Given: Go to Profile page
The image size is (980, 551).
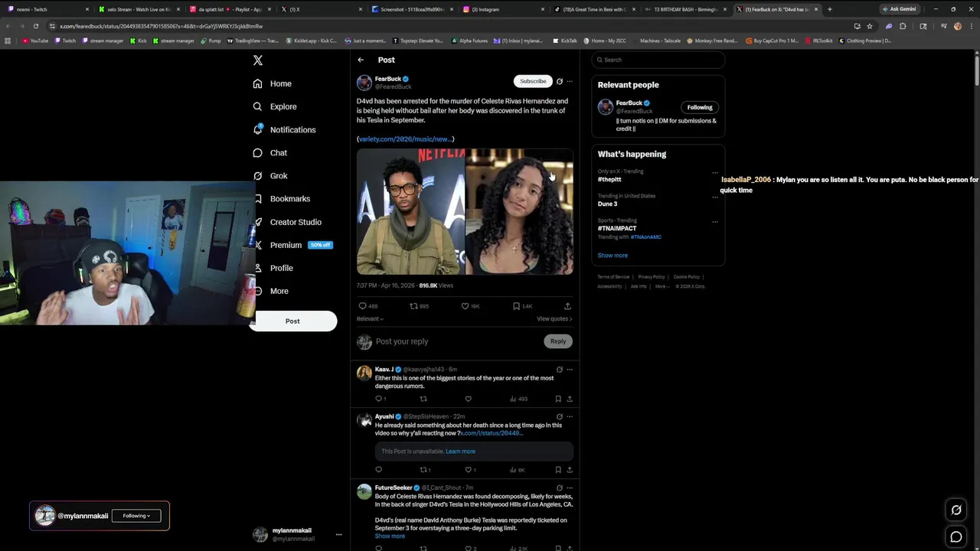Looking at the screenshot, I should click(x=273, y=268).
